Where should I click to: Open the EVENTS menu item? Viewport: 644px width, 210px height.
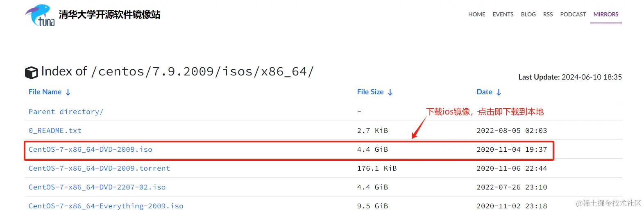click(503, 14)
